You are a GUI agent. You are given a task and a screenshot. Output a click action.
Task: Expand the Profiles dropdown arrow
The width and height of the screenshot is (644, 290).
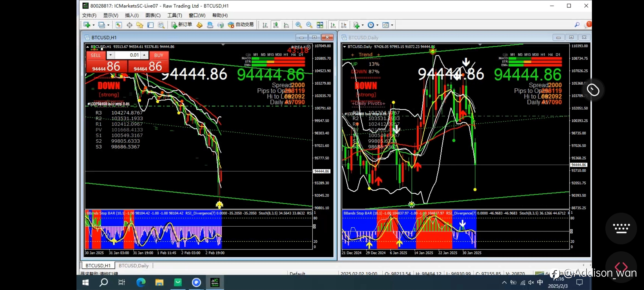(108, 25)
